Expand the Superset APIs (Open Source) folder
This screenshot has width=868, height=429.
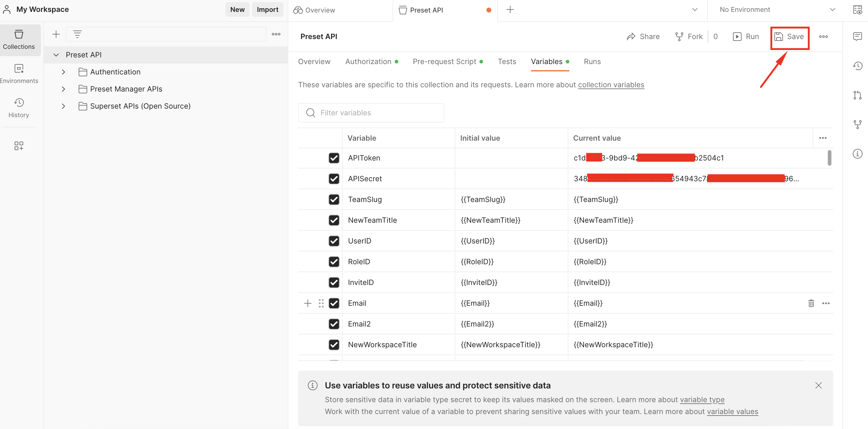pos(63,106)
